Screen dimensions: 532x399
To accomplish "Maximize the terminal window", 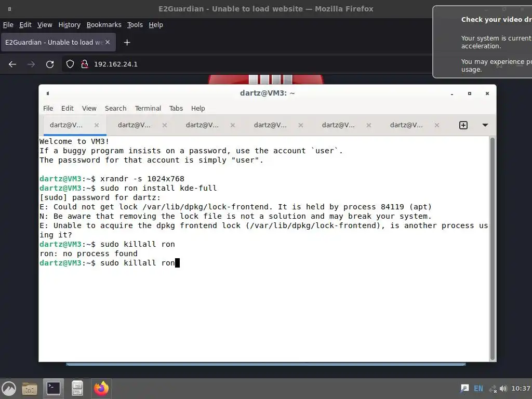I will [x=470, y=94].
